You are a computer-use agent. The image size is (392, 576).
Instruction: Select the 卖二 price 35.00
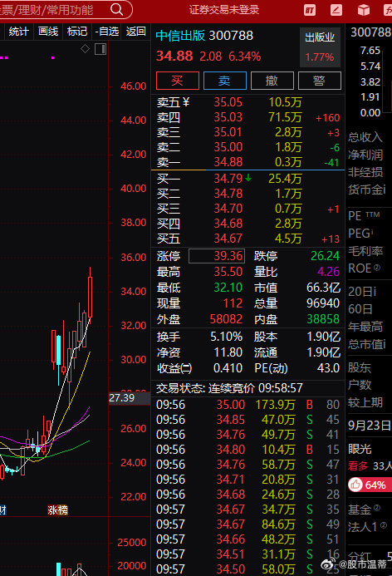click(x=228, y=147)
